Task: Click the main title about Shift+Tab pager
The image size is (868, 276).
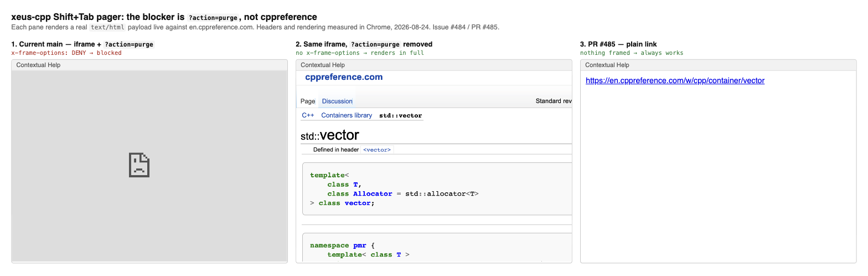Action: [x=164, y=17]
